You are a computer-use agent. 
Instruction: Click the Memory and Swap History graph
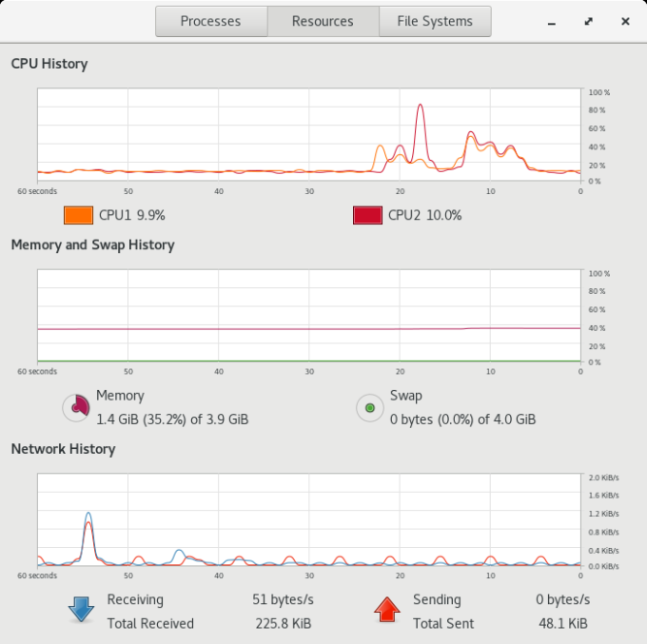point(309,315)
